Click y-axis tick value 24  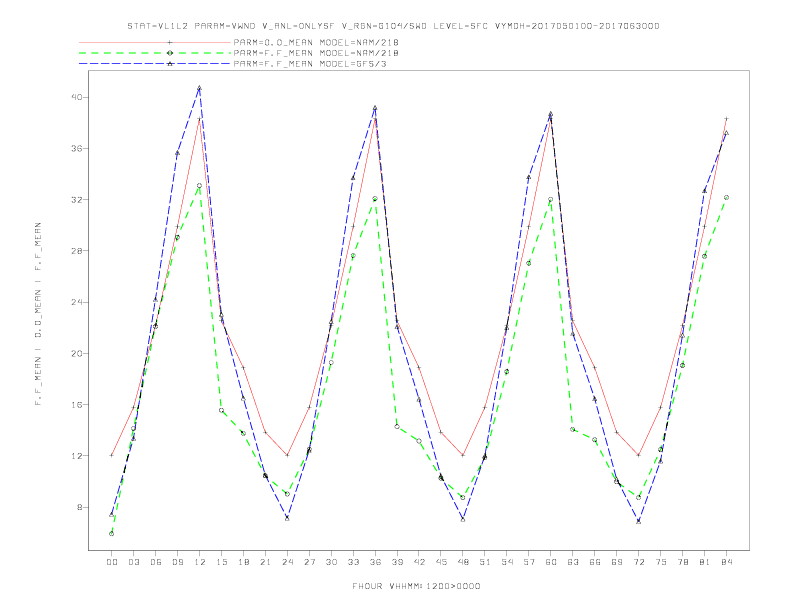77,302
